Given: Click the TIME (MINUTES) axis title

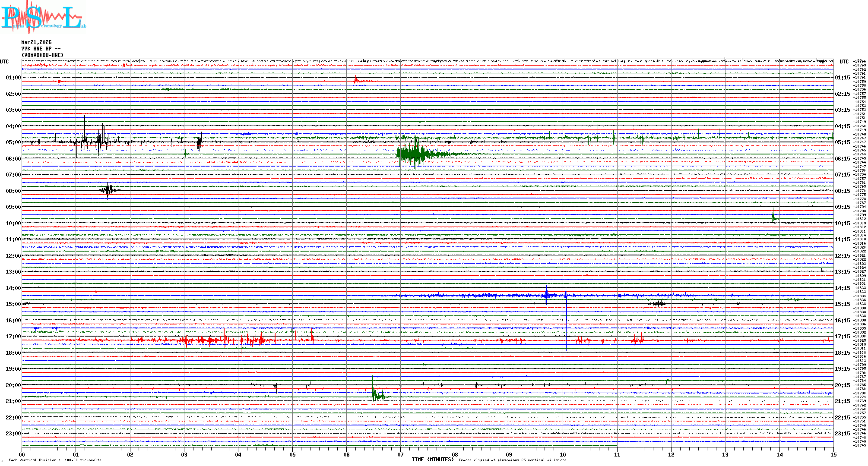Looking at the screenshot, I should 432,460.
